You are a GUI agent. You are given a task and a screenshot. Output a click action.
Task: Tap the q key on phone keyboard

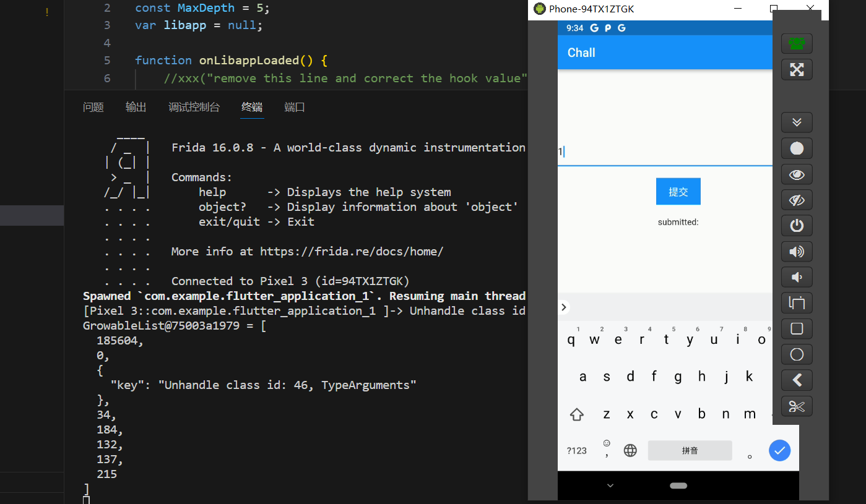point(571,340)
